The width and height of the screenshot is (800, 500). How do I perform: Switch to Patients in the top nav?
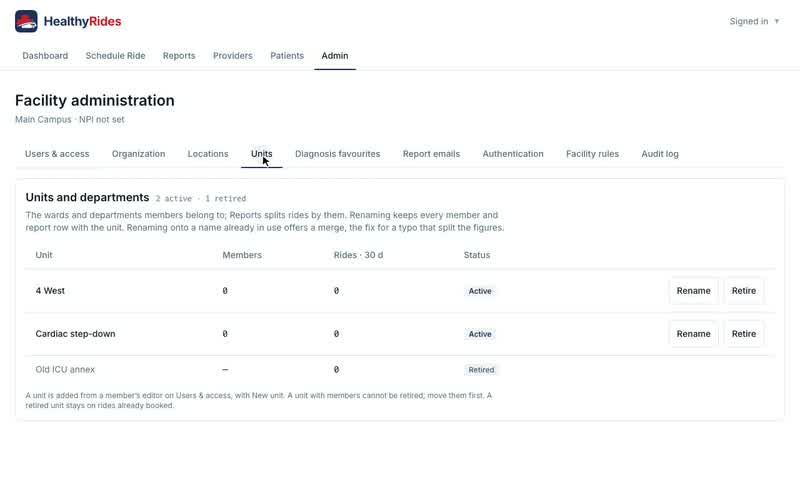click(287, 56)
